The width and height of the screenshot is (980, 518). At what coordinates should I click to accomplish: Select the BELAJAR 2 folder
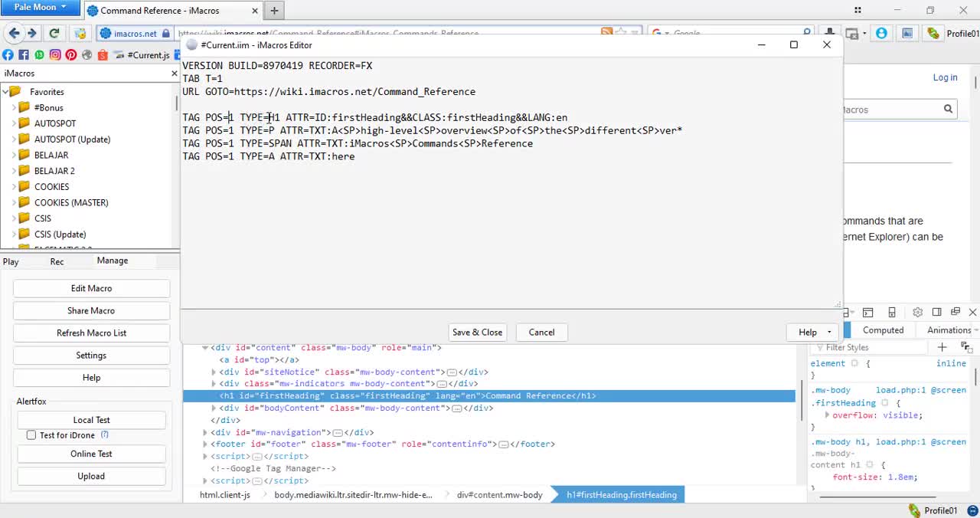54,171
